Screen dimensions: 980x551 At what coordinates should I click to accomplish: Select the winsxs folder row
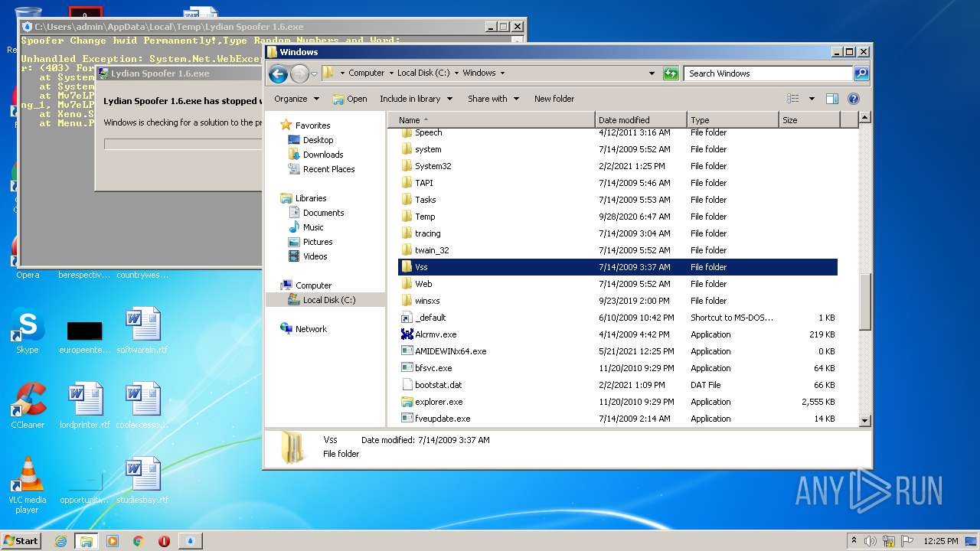coord(618,301)
